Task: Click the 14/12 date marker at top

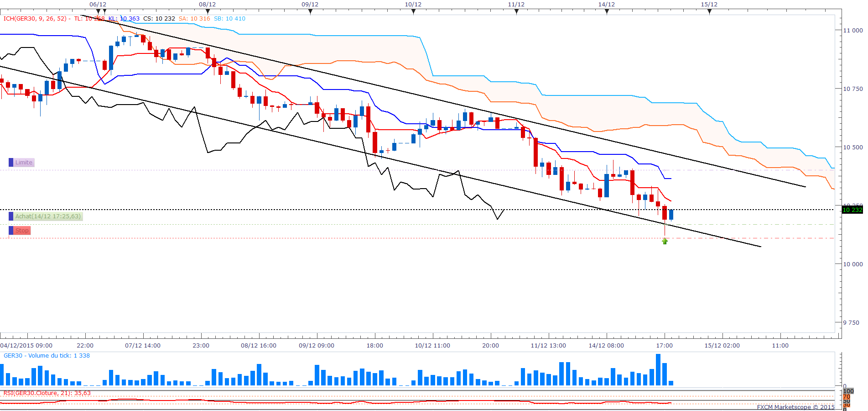Action: click(x=606, y=5)
